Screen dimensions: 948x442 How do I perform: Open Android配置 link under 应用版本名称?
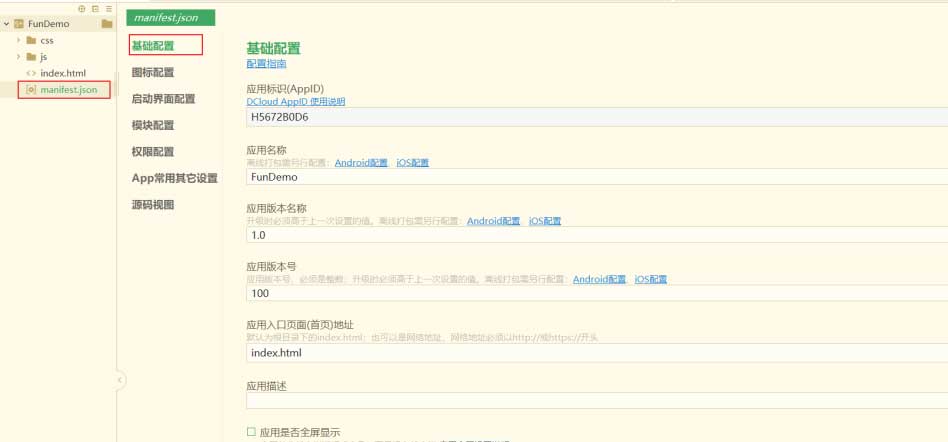tap(493, 221)
